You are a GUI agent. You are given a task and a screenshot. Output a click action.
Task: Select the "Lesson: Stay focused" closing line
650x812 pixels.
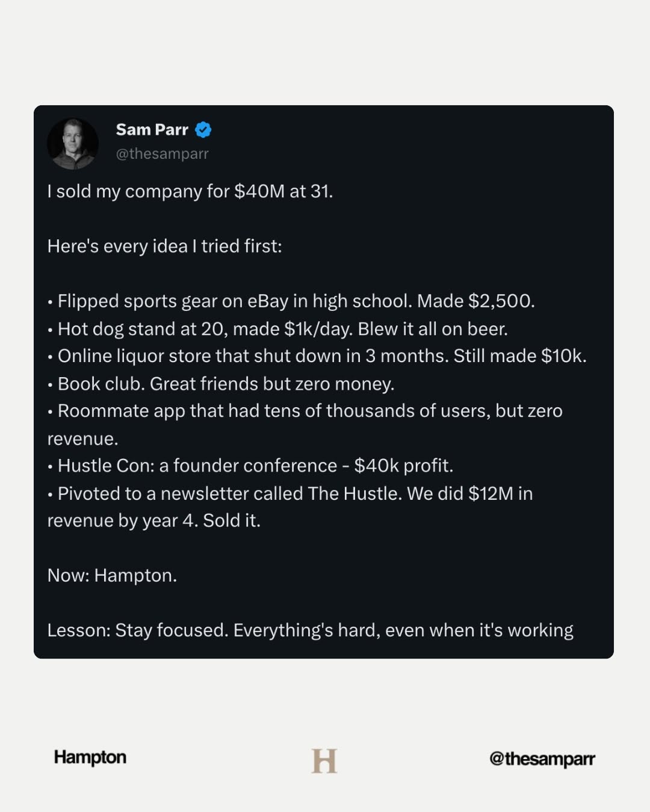click(310, 630)
